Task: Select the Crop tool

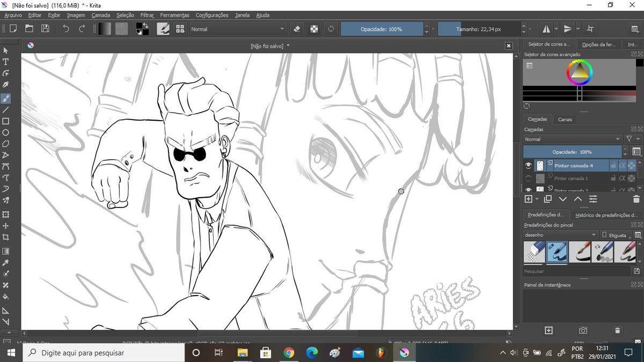Action: (x=6, y=237)
